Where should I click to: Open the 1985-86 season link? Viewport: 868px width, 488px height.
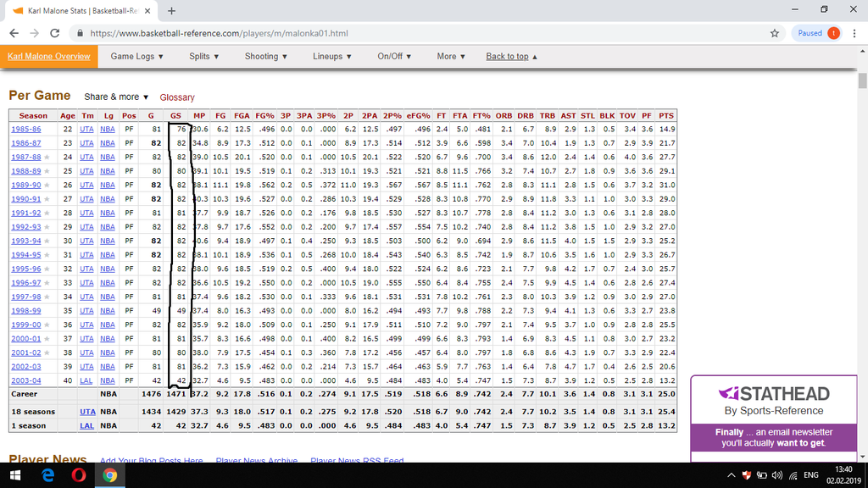click(26, 129)
